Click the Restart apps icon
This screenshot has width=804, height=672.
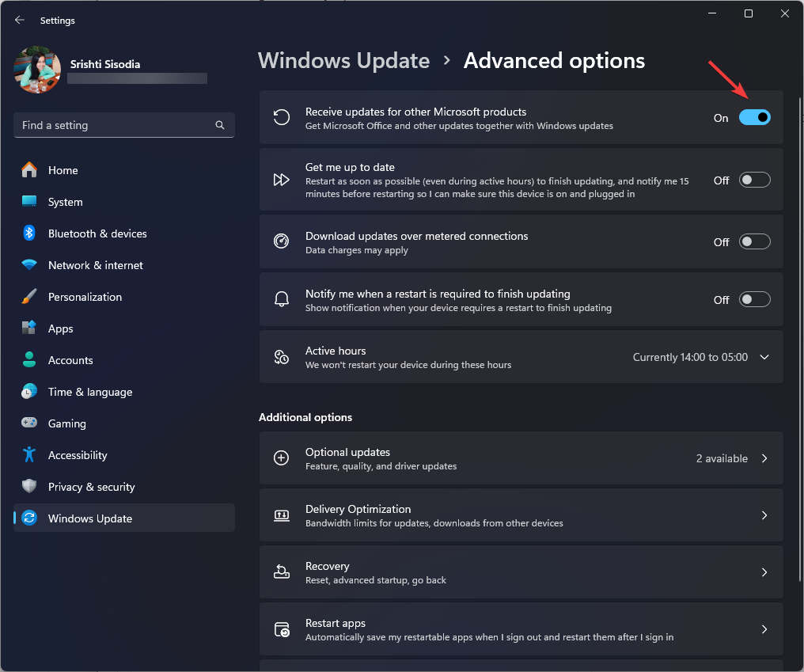282,629
